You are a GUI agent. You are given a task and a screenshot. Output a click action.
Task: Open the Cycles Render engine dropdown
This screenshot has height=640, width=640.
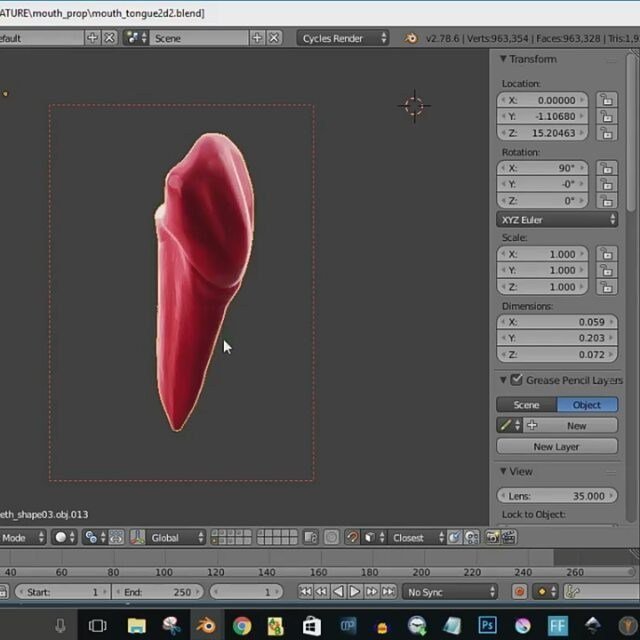tap(342, 38)
